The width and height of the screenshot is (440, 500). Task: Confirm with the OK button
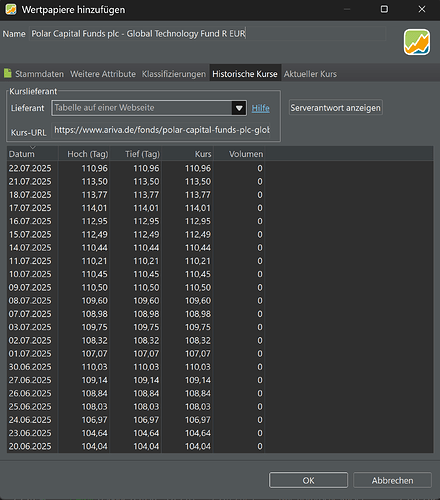point(308,480)
